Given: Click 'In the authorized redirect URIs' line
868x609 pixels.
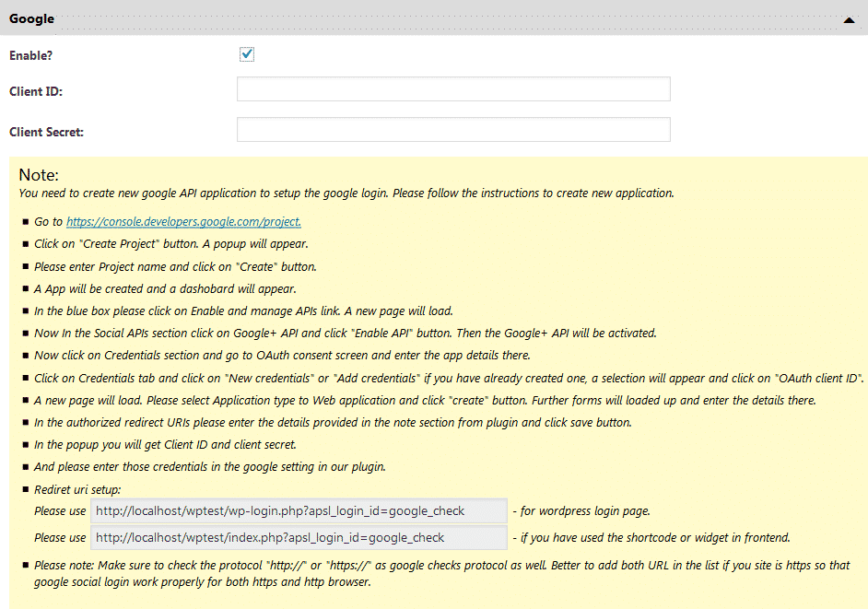Looking at the screenshot, I should click(333, 422).
